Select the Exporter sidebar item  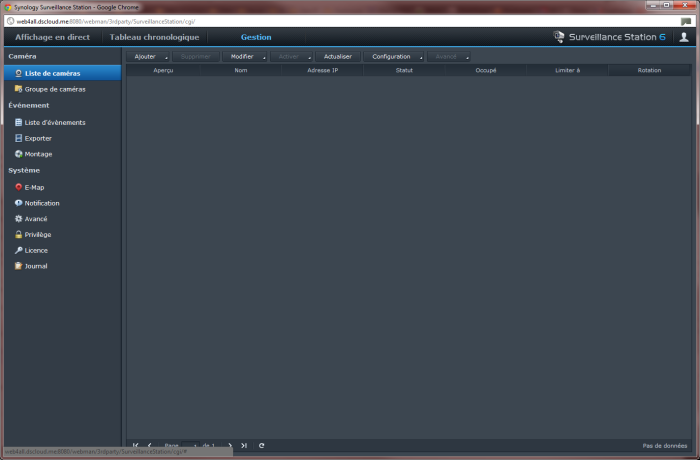click(x=38, y=138)
